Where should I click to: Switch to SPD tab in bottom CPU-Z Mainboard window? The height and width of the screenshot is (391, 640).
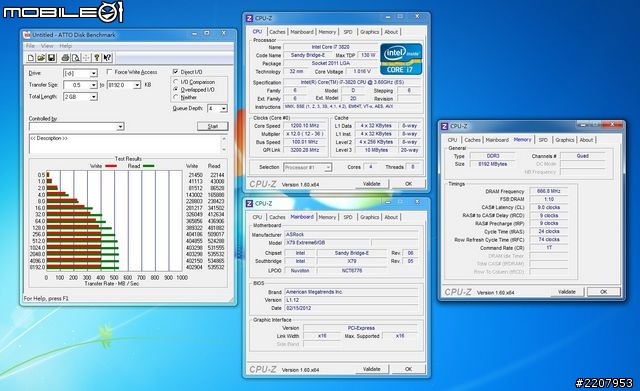(x=348, y=217)
